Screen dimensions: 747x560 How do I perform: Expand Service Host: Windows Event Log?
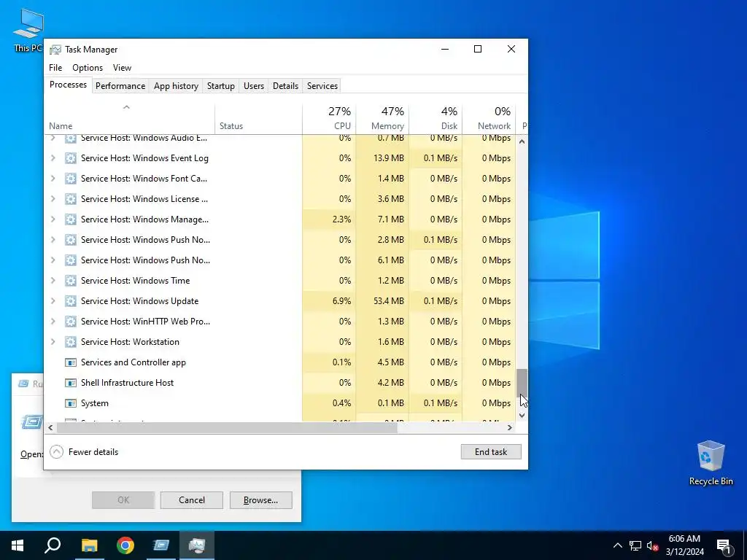pos(53,158)
